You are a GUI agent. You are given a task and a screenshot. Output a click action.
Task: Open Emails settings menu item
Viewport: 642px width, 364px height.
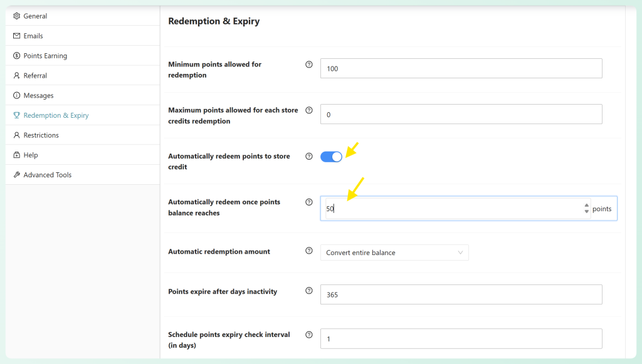point(83,36)
